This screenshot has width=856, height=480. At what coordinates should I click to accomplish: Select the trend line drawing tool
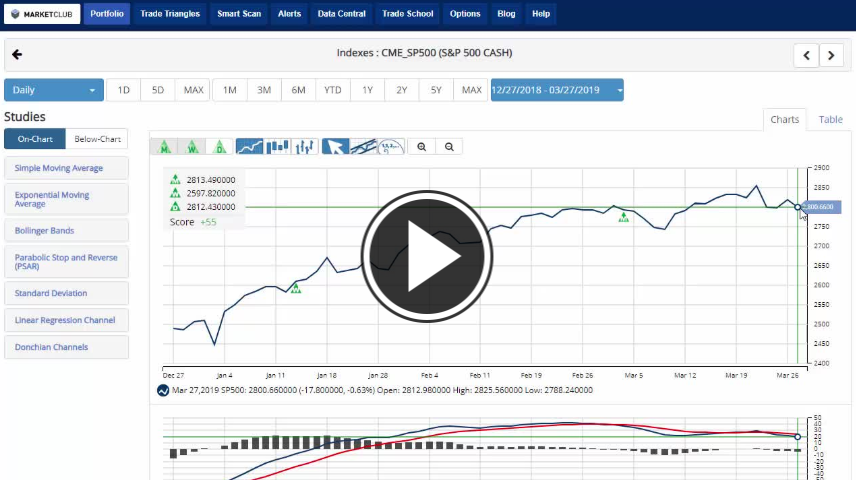click(363, 147)
